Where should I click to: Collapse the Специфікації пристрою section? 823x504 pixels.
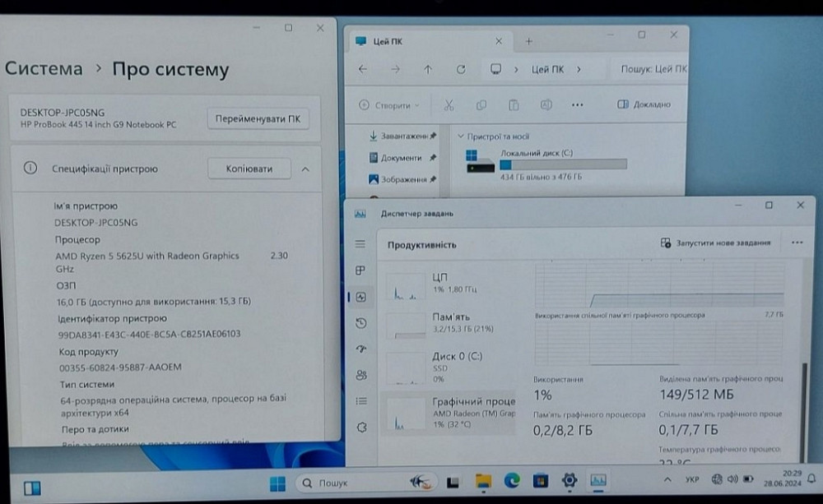(x=305, y=169)
